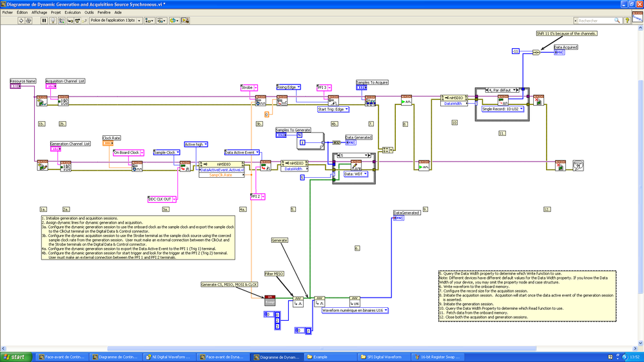Open the PFI 3 constant dropdown

329,88
